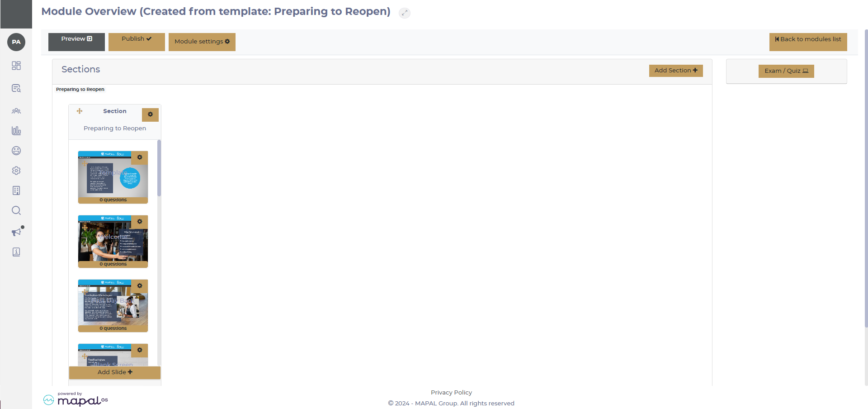
Task: Open gear settings on the Welcome slide
Action: [140, 222]
